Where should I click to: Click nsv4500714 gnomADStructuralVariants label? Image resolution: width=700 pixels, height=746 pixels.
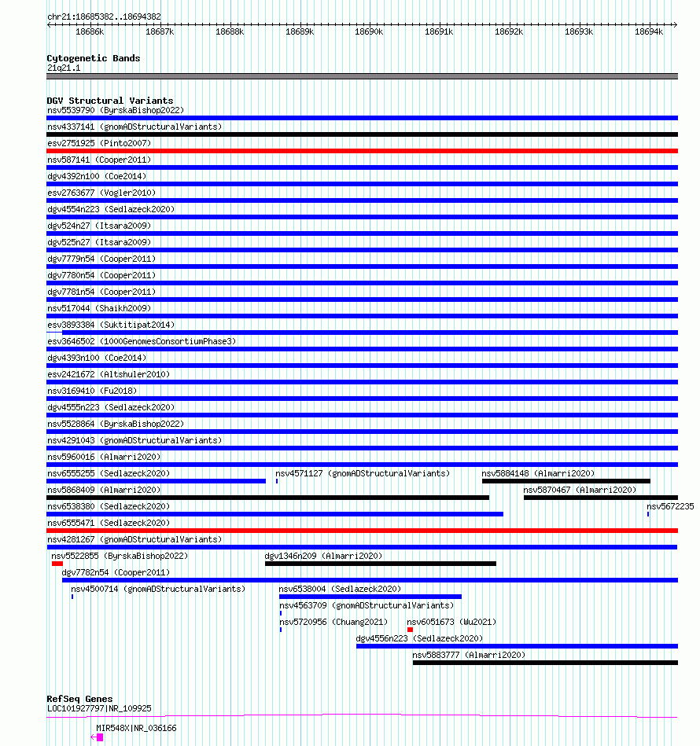pyautogui.click(x=158, y=589)
